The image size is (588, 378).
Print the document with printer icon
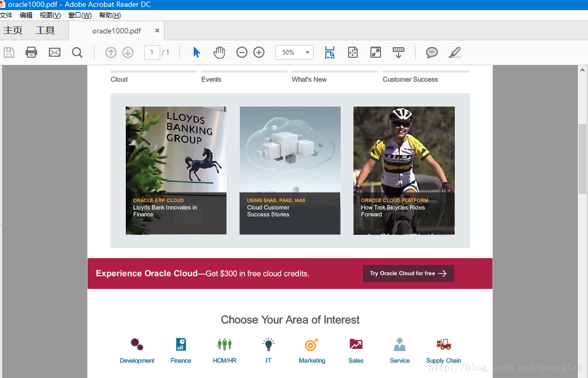coord(31,52)
